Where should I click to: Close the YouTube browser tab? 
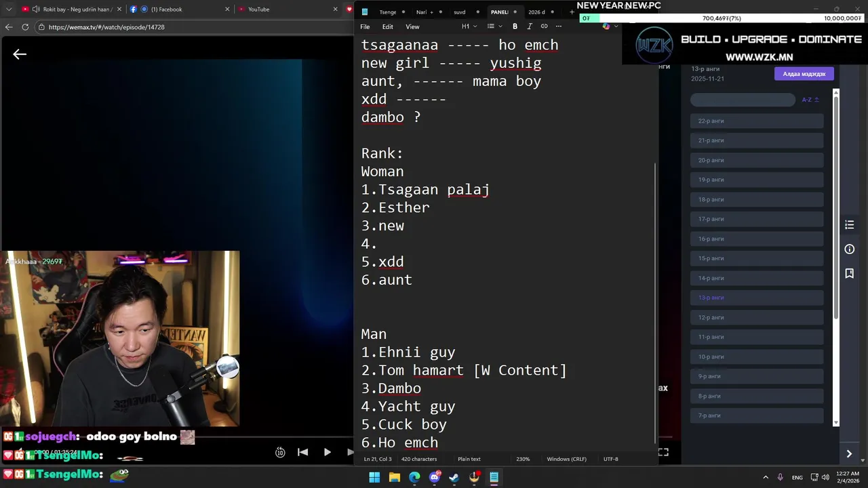click(x=335, y=9)
